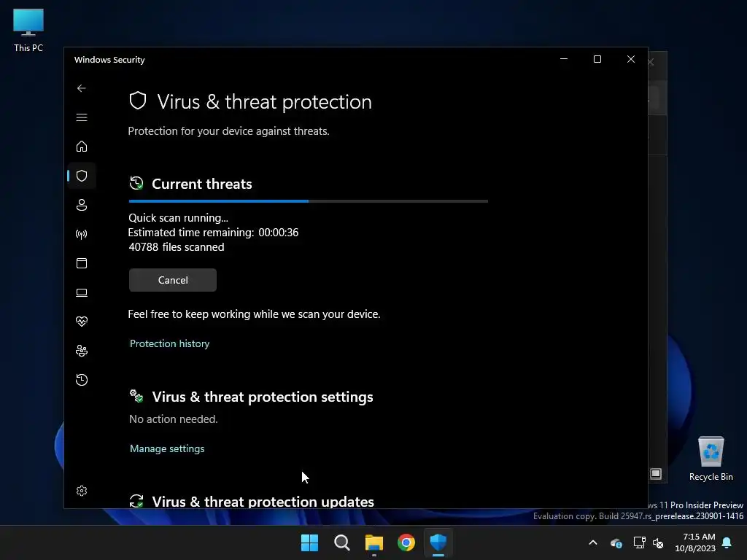Open Protection history clock icon in sidebar
Viewport: 747px width, 560px height.
tap(82, 379)
